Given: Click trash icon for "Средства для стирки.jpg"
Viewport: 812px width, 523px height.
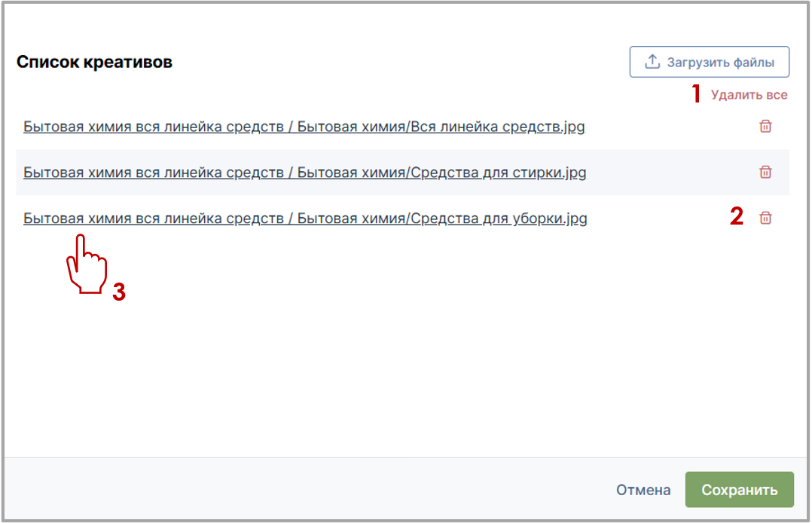Looking at the screenshot, I should point(765,173).
